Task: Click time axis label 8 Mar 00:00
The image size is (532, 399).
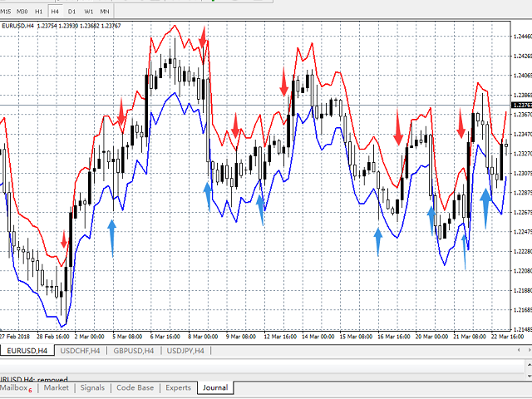Action: coord(203,337)
